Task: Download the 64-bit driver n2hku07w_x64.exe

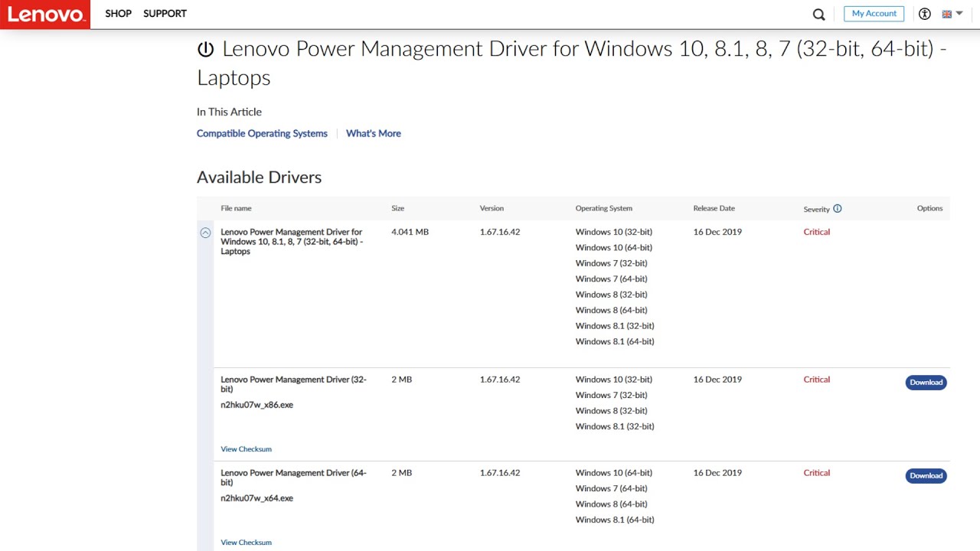Action: [926, 476]
